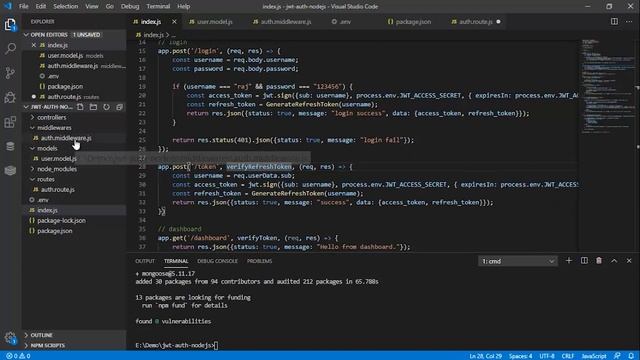Open the notifications bell in the status bar
Image resolution: width=640 pixels, height=360 pixels.
click(631, 356)
